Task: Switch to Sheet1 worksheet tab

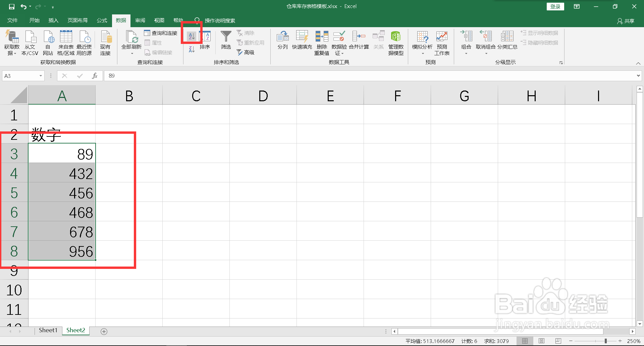Action: click(x=48, y=331)
